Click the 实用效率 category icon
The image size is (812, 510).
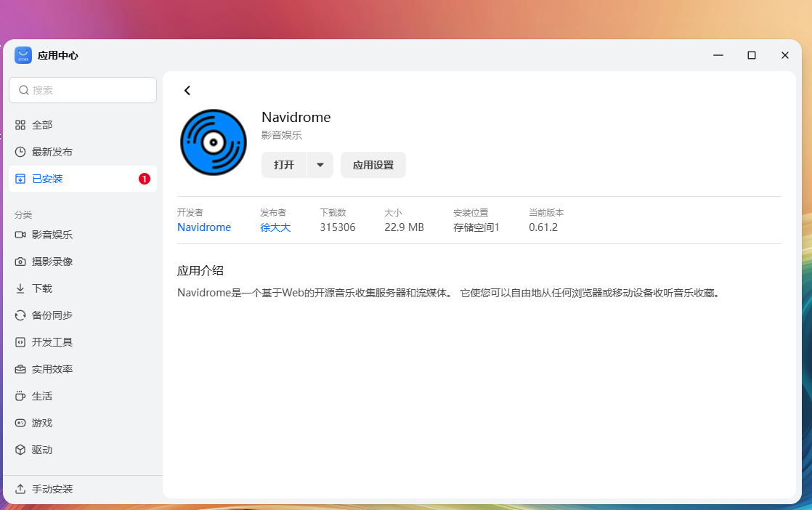pyautogui.click(x=20, y=368)
